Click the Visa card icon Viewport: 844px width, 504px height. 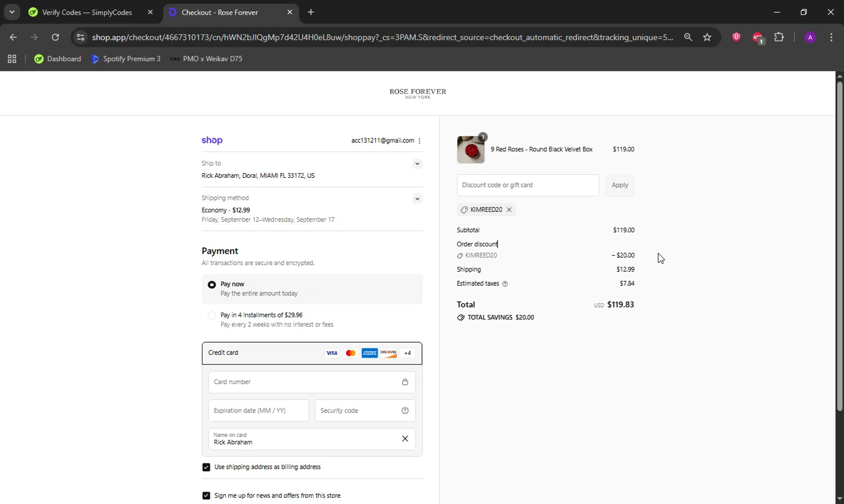332,353
